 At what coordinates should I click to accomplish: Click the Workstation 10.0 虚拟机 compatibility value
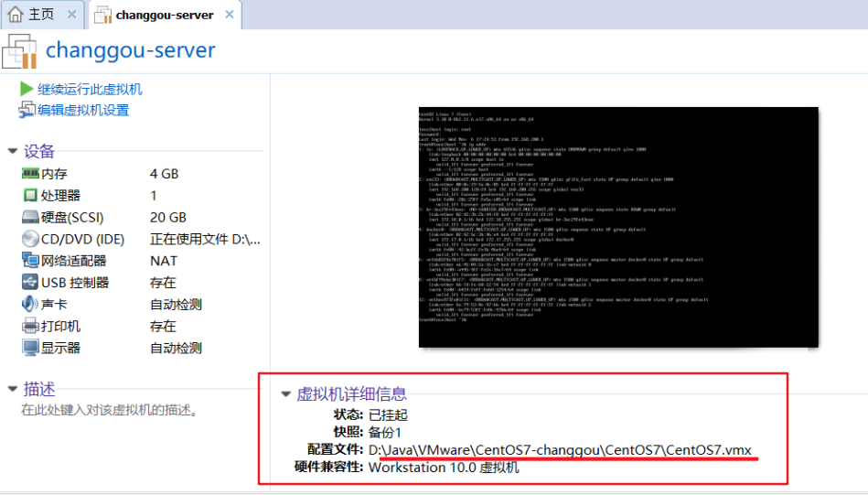444,468
